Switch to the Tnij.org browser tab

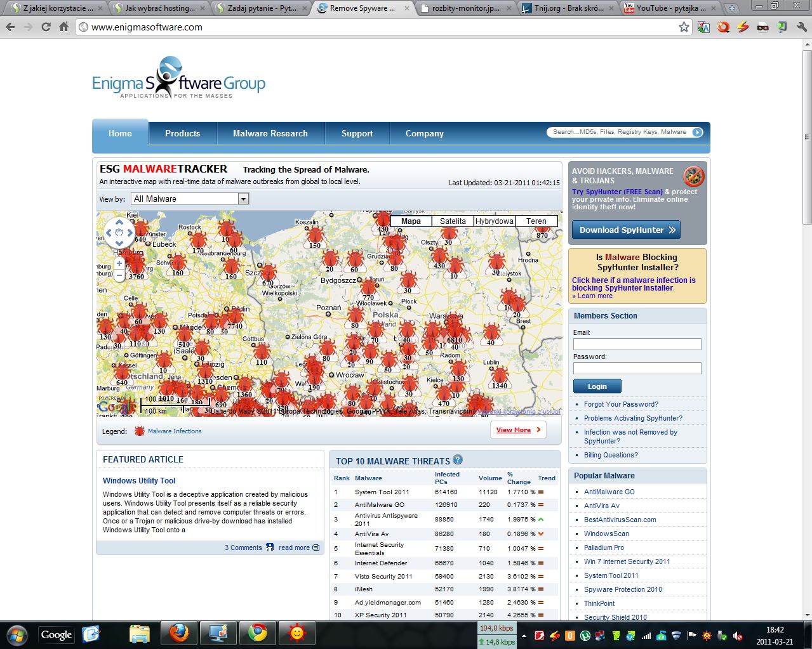click(568, 8)
